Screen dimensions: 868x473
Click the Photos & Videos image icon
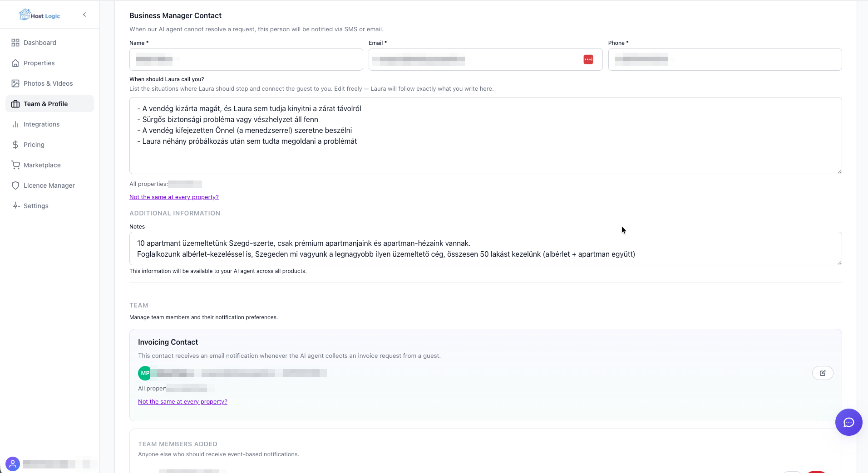coord(15,83)
